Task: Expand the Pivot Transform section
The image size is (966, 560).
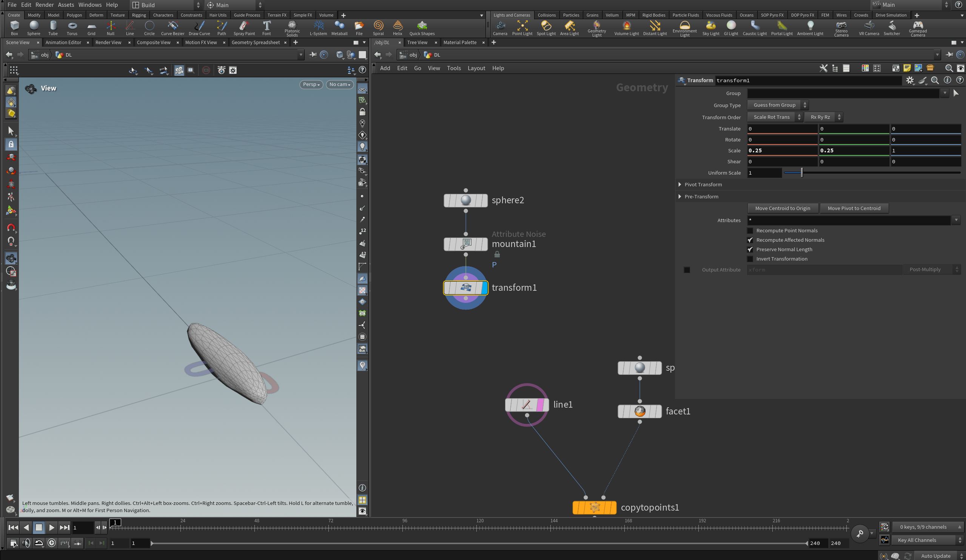Action: point(679,185)
